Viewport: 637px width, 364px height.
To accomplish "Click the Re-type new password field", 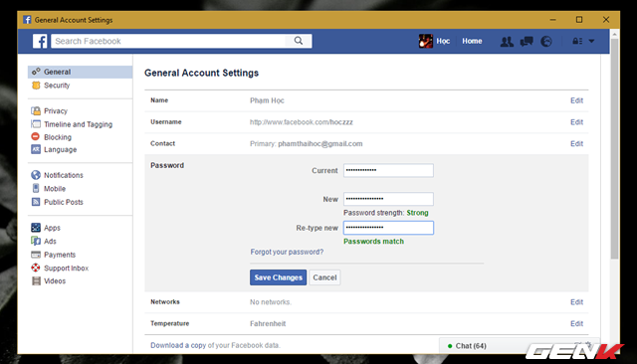I will click(x=388, y=228).
